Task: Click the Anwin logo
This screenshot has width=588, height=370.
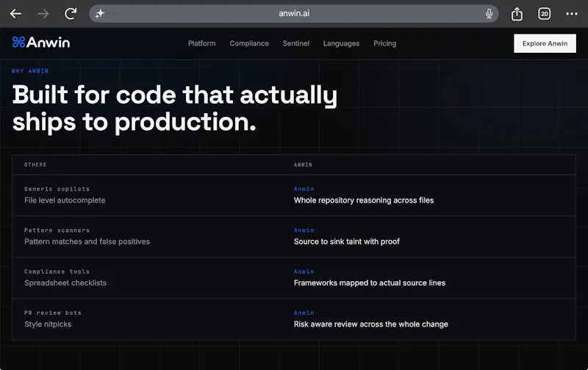Action: pos(41,43)
